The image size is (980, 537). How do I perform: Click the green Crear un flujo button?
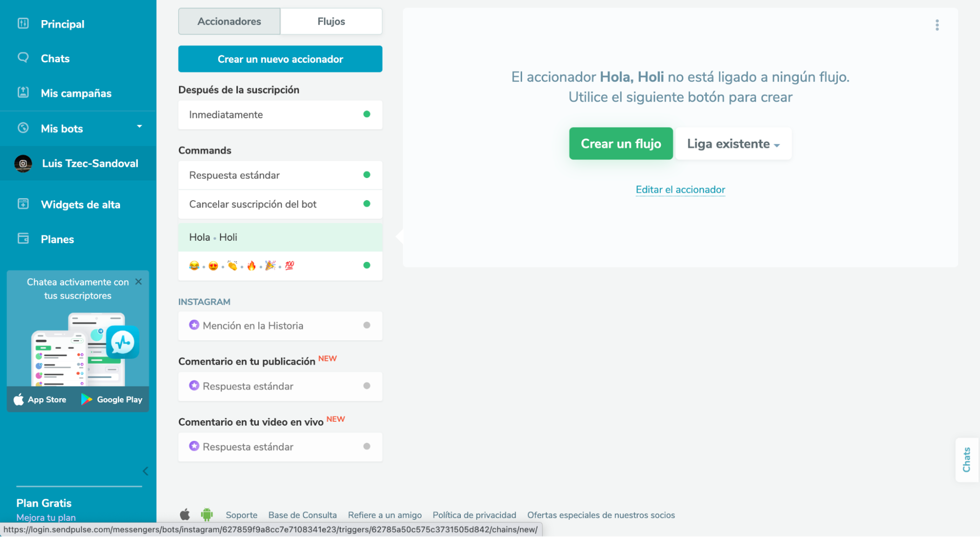[x=621, y=144]
